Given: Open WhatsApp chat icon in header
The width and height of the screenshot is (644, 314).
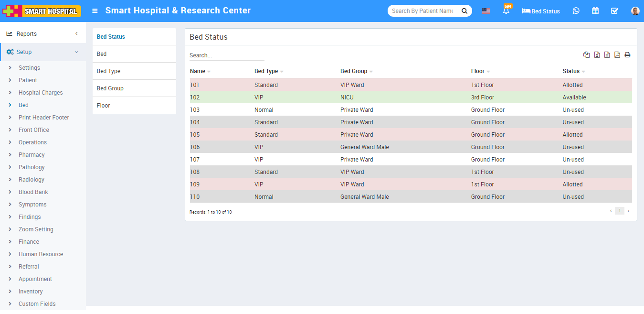Looking at the screenshot, I should point(576,11).
